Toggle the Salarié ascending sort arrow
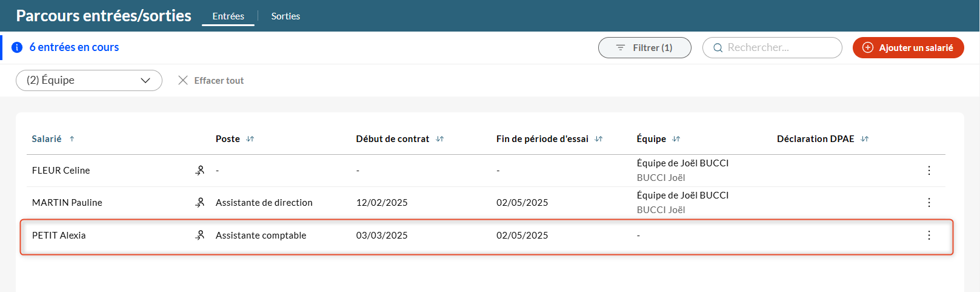The image size is (980, 292). 72,139
